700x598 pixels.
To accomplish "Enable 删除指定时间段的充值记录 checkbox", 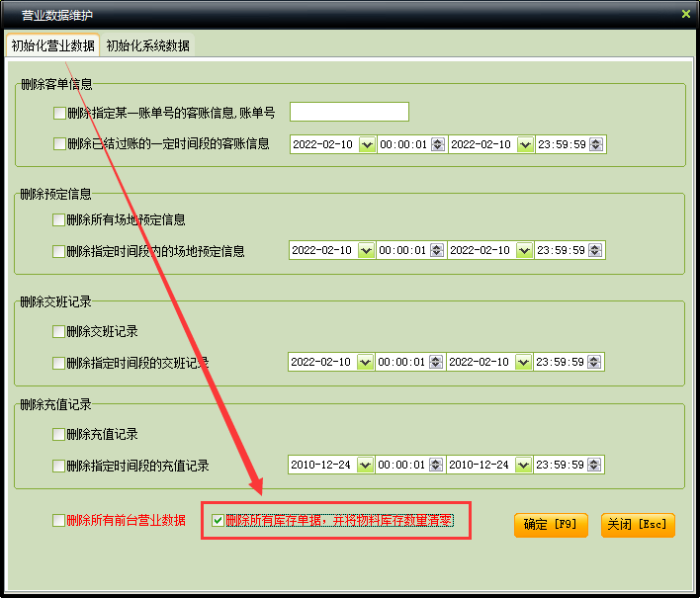I will coord(58,466).
